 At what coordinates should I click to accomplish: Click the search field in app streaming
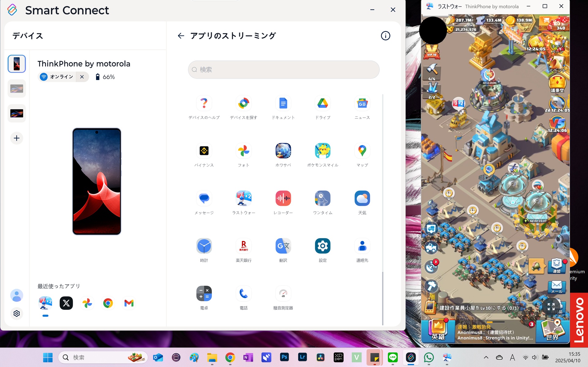pyautogui.click(x=284, y=70)
